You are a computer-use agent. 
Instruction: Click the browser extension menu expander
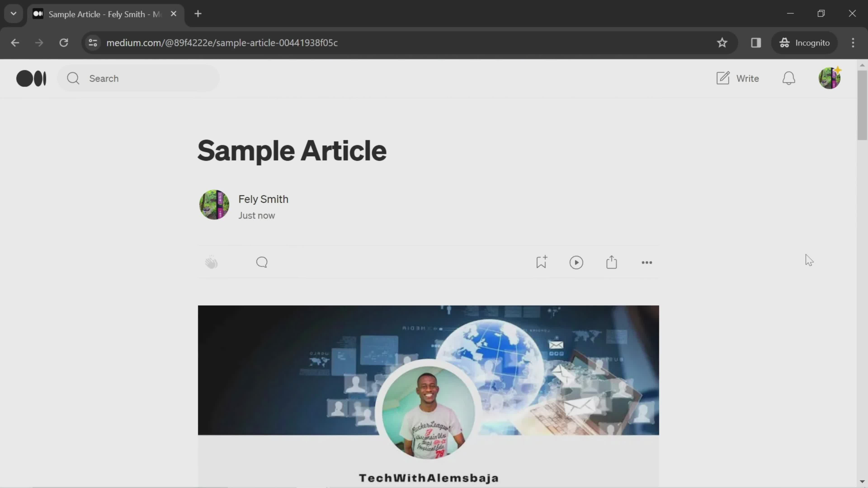coord(13,13)
